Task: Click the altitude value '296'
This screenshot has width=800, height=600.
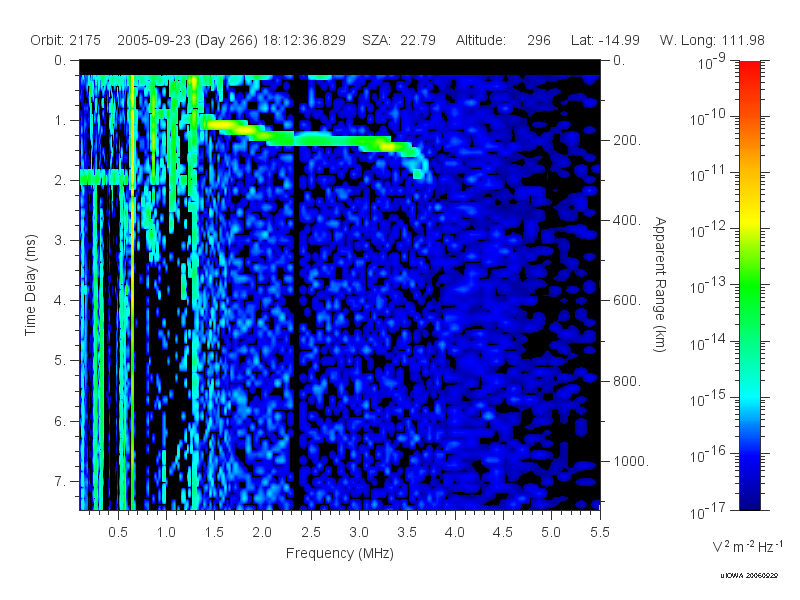Action: [x=539, y=40]
